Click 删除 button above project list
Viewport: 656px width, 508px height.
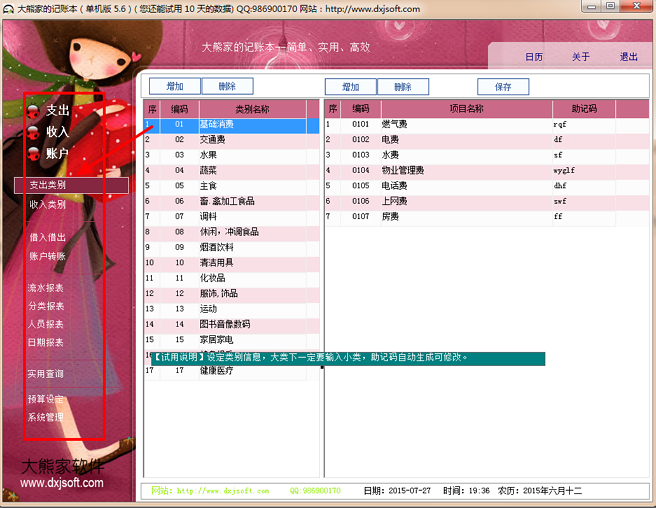[x=403, y=87]
